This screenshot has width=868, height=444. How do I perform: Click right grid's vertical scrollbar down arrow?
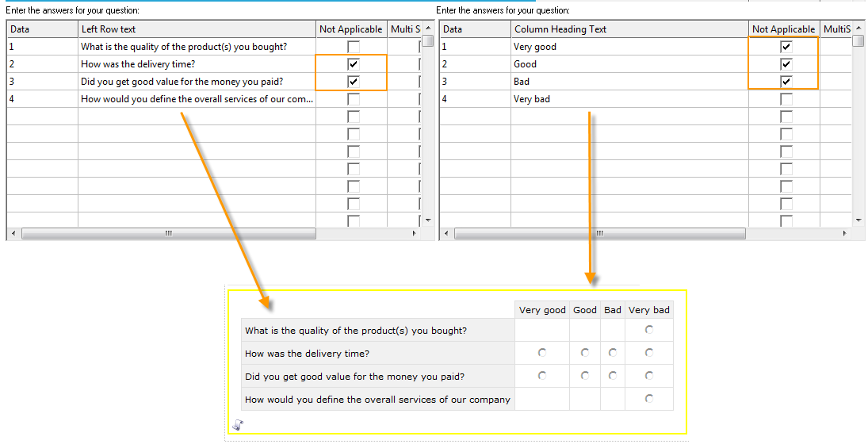pyautogui.click(x=858, y=220)
